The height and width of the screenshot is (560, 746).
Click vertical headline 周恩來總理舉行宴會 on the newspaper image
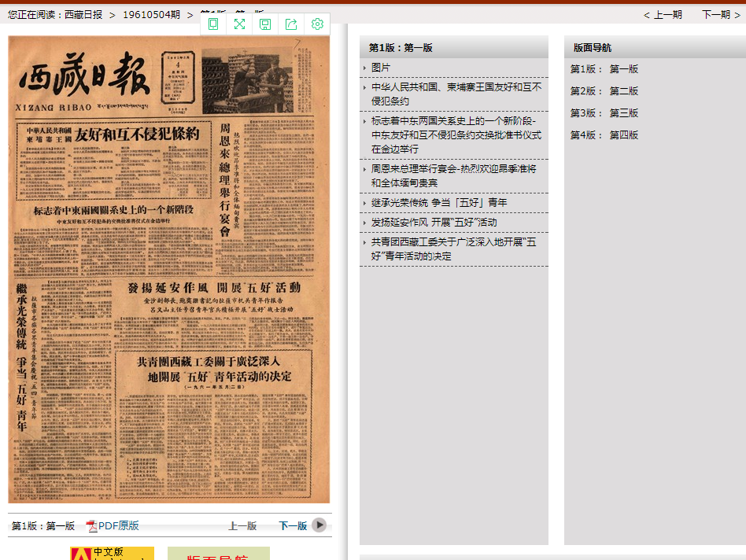[x=224, y=179]
